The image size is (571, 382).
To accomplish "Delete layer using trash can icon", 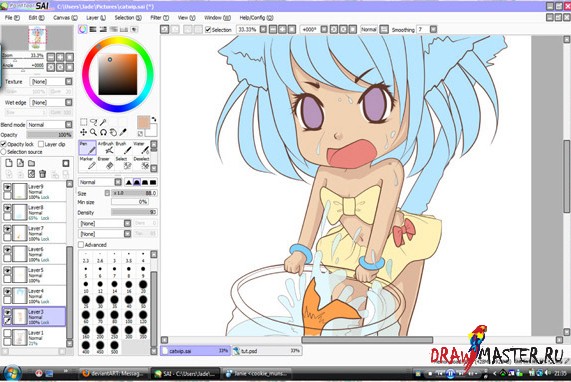I will pyautogui.click(x=43, y=174).
